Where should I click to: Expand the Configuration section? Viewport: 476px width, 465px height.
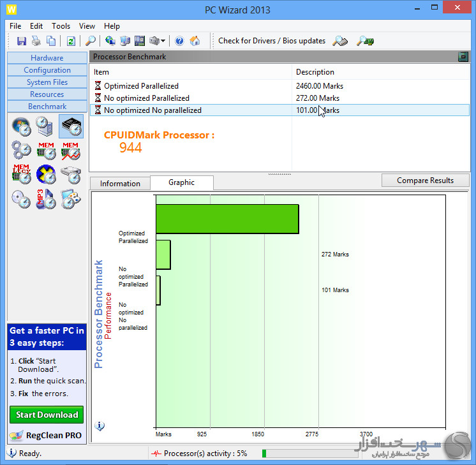pos(47,70)
